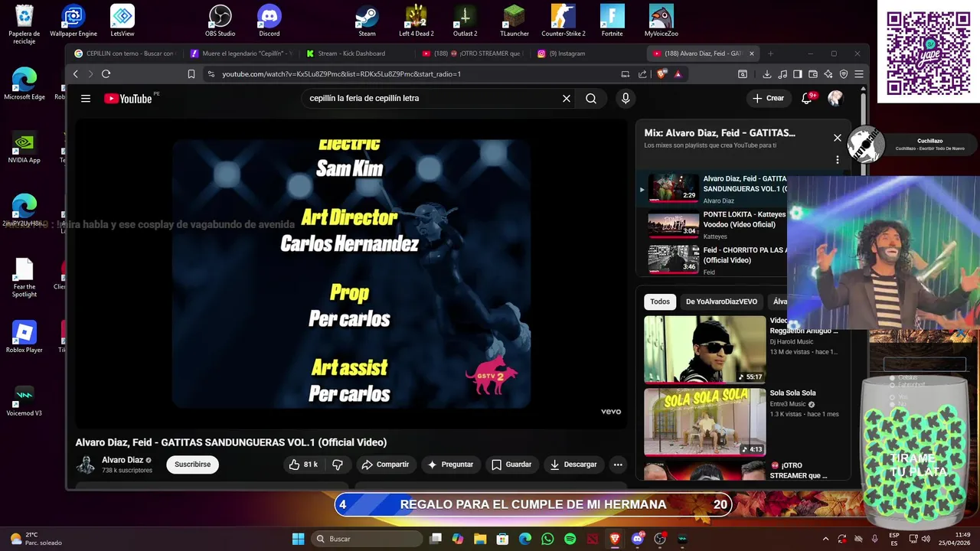Click the browser address bar URL
Image resolution: width=980 pixels, height=551 pixels.
[x=341, y=74]
